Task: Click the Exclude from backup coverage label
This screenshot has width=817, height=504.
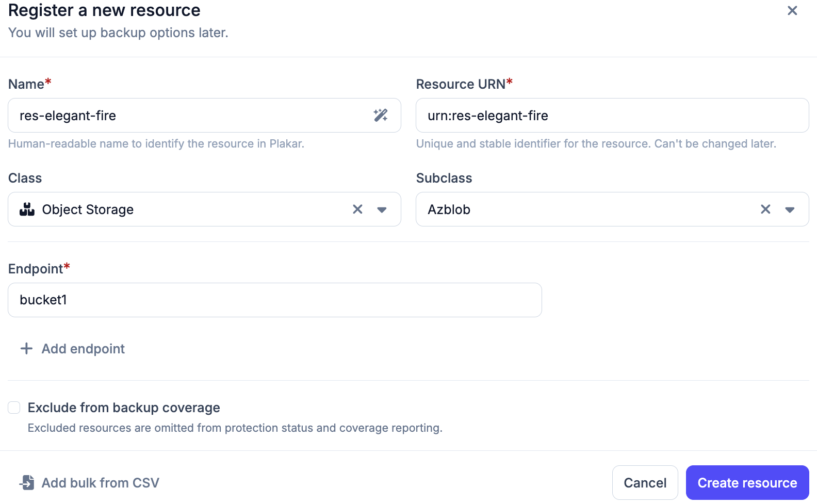Action: (x=124, y=408)
